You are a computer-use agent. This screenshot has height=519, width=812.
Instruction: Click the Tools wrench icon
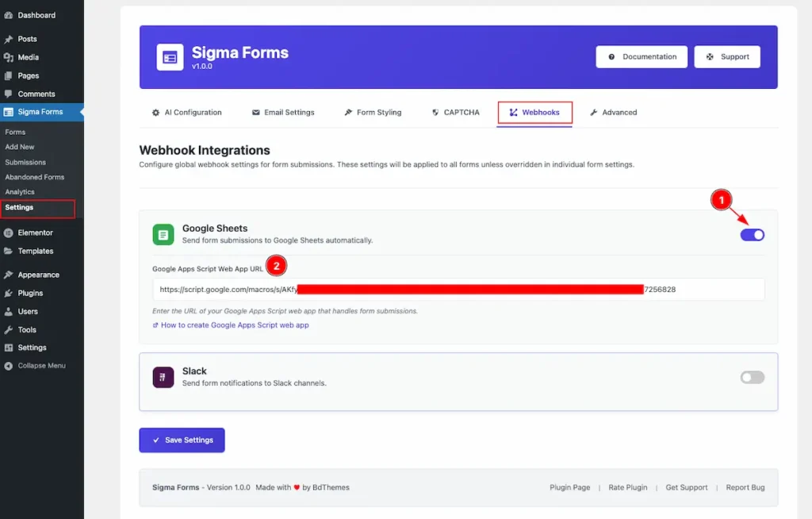[x=8, y=330]
